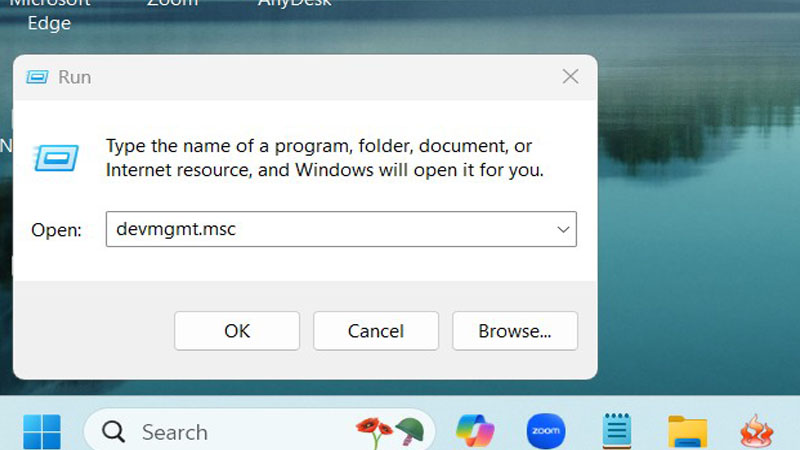Open File Explorer from the taskbar
800x450 pixels.
pos(688,431)
